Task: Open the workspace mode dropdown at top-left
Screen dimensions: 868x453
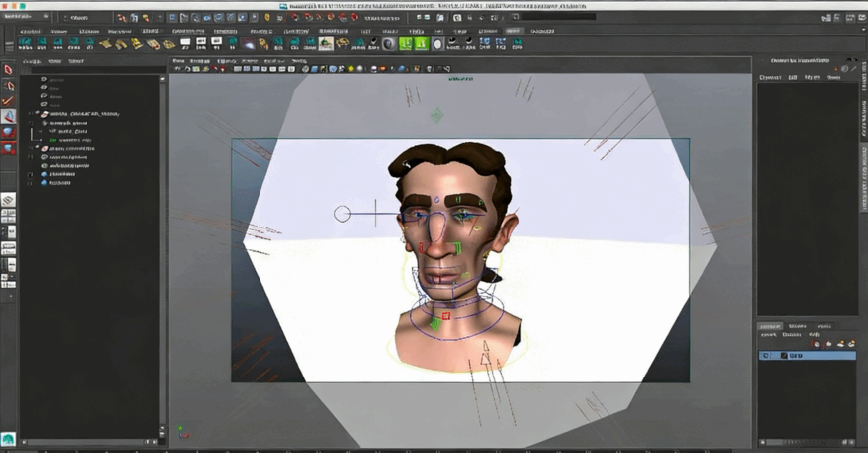Action: [23, 17]
